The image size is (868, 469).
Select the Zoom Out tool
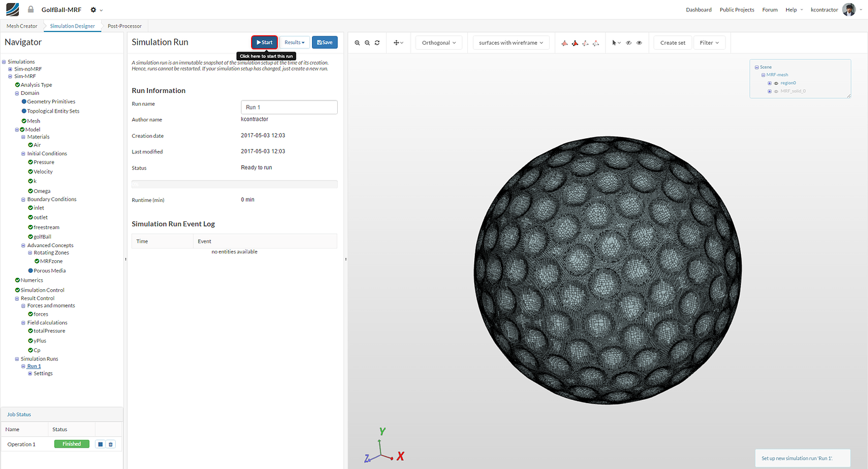tap(367, 43)
